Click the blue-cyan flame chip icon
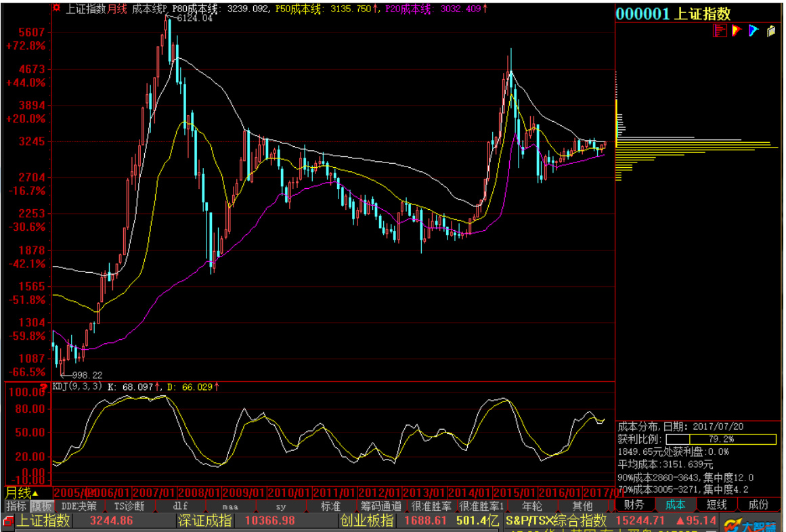Image resolution: width=786 pixels, height=532 pixels. pyautogui.click(x=753, y=30)
